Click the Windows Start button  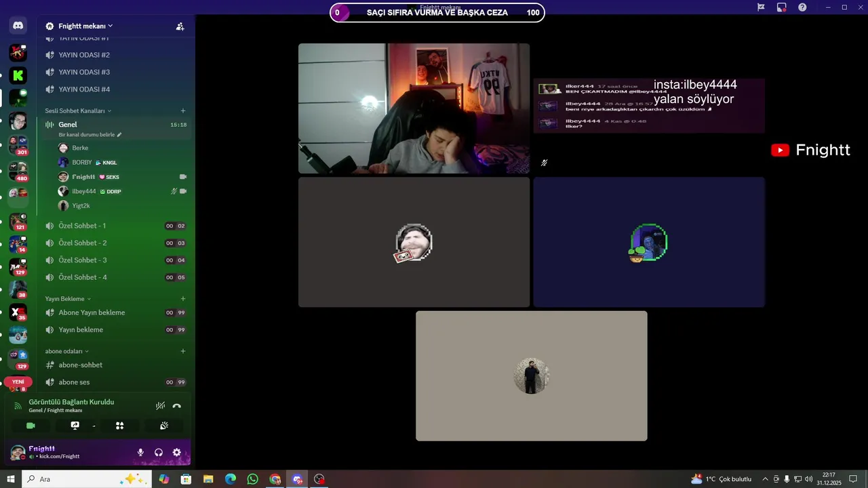coord(11,479)
